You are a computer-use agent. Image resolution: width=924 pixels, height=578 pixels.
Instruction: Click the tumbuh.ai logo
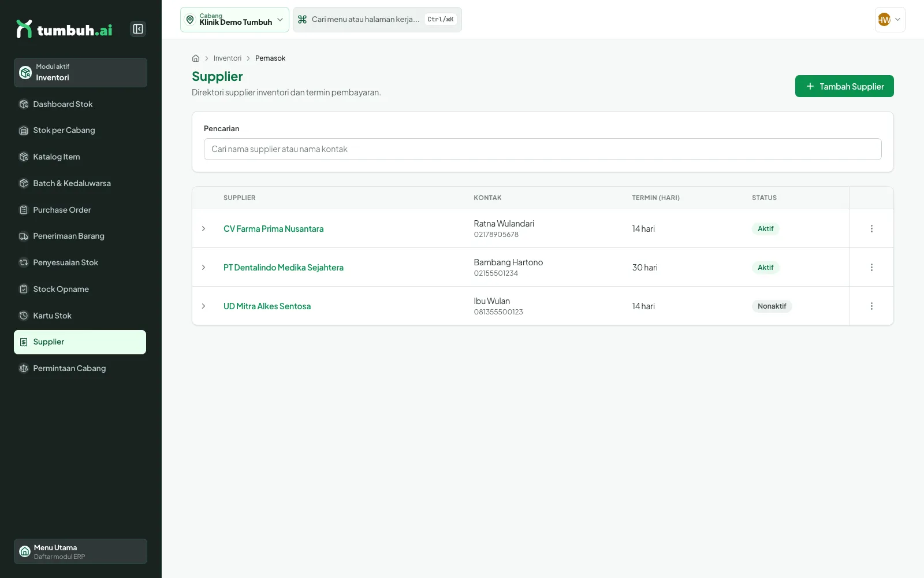(x=64, y=29)
